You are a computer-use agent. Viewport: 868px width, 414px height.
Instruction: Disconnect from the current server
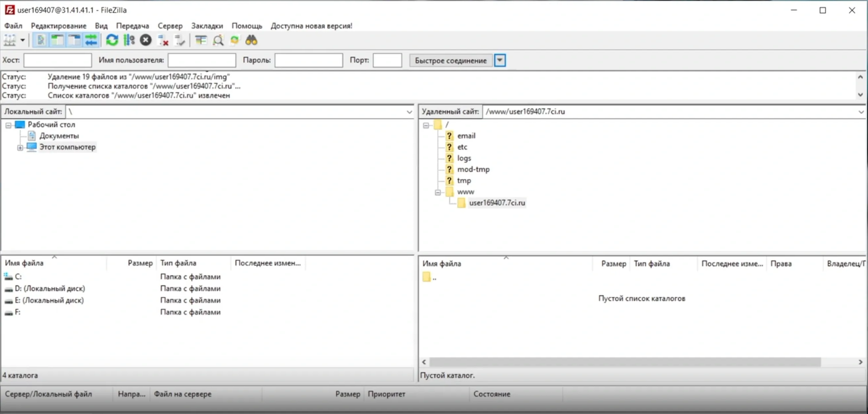coord(163,40)
